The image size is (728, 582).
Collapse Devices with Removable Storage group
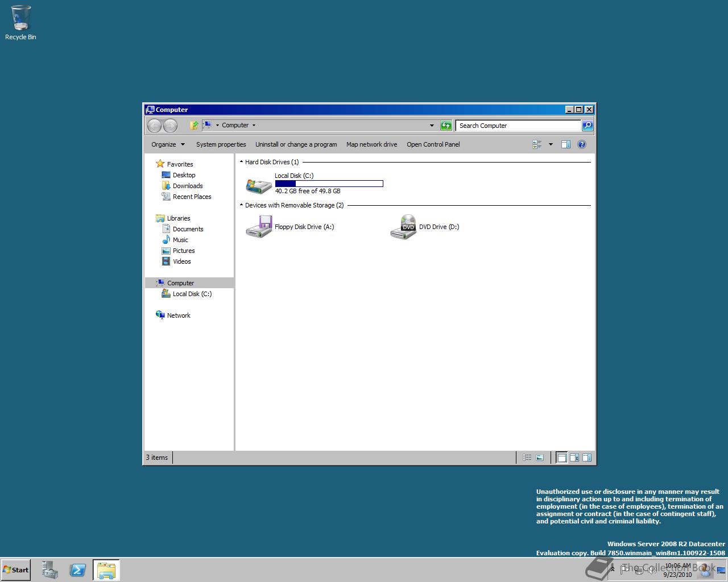coord(241,205)
